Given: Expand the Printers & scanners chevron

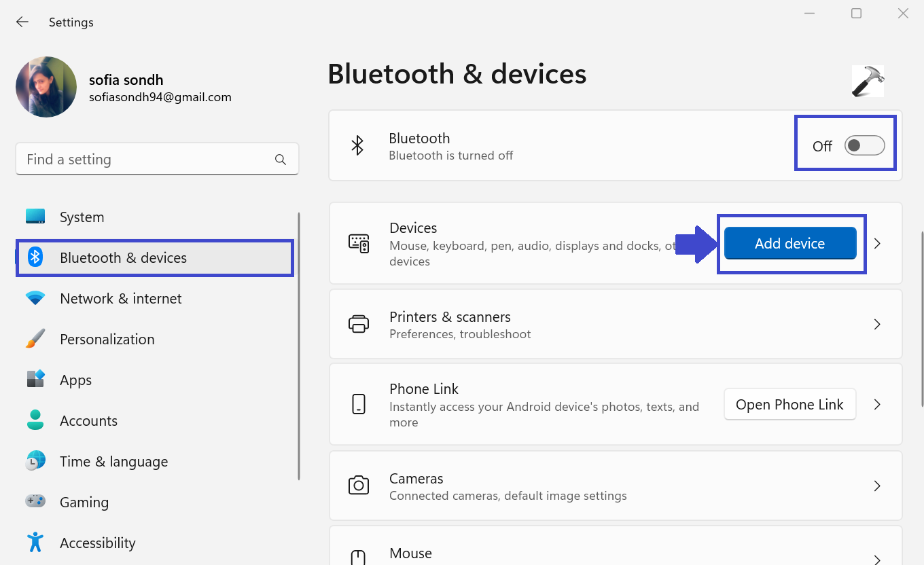Looking at the screenshot, I should click(x=877, y=324).
